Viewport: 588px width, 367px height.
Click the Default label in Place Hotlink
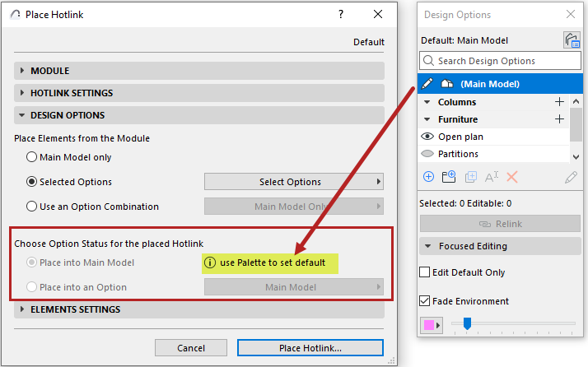point(369,42)
